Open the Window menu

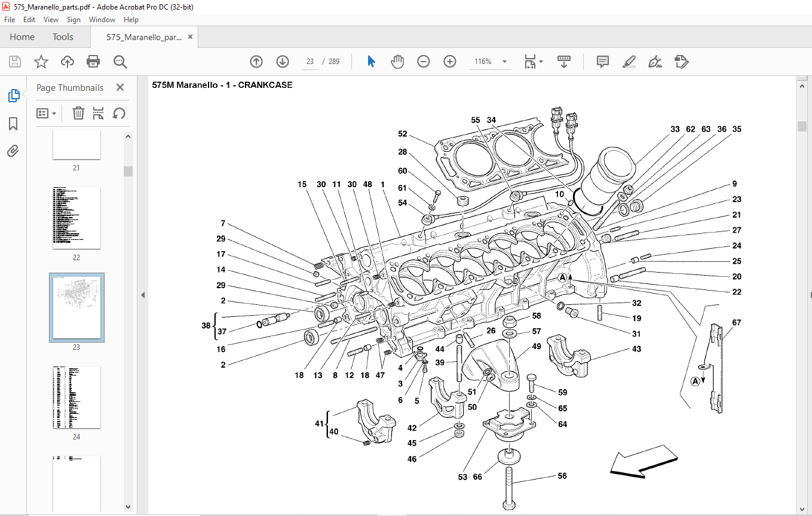click(x=102, y=20)
